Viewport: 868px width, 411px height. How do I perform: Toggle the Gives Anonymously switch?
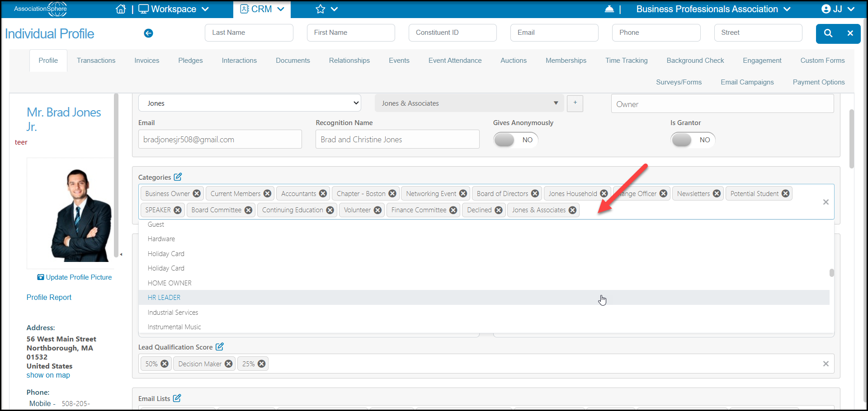[x=515, y=140]
